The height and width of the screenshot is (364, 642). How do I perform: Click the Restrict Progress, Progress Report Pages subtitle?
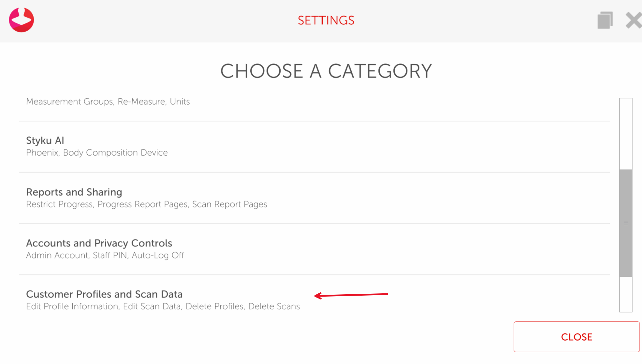point(146,204)
